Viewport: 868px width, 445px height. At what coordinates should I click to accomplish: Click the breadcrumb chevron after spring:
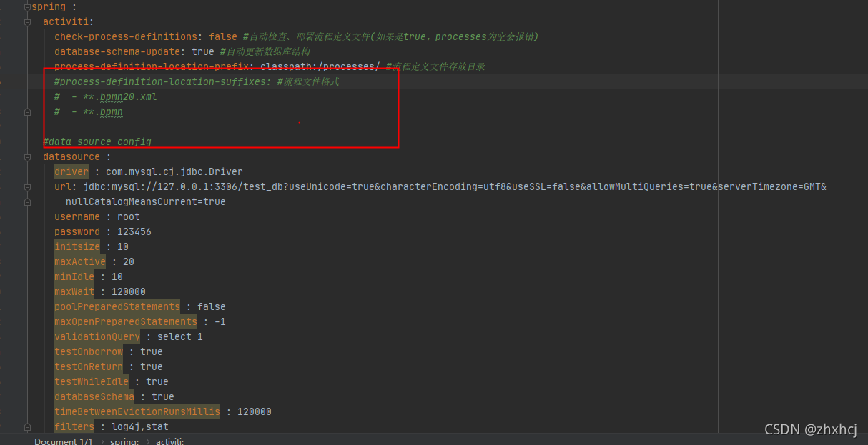[x=149, y=441]
